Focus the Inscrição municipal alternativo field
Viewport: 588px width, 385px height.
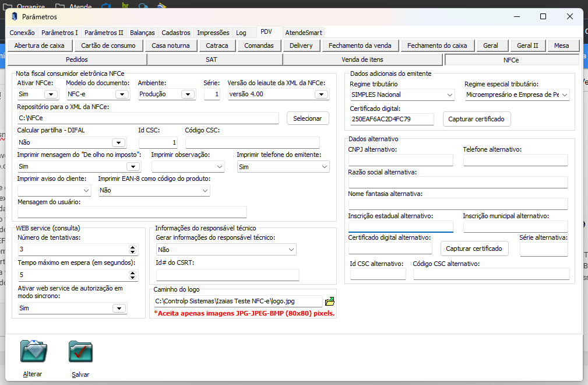[x=515, y=227]
